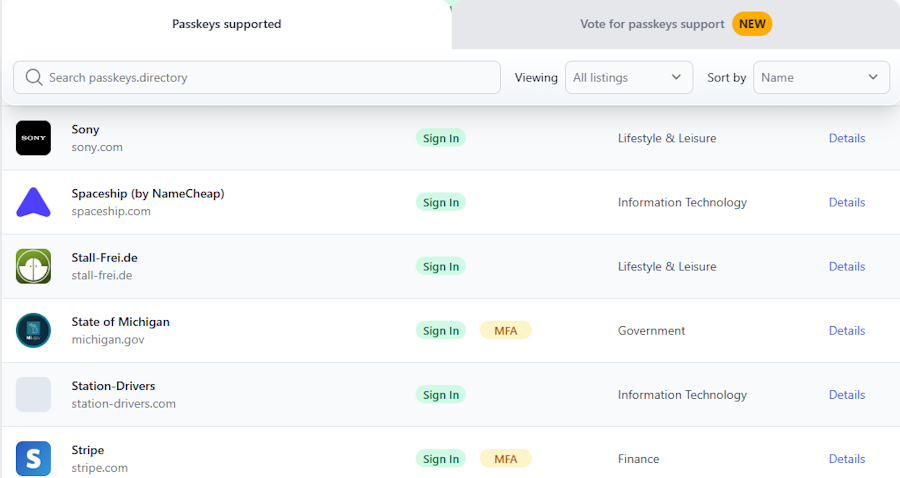The width and height of the screenshot is (900, 478).
Task: Click the MFA badge for State of Michigan
Action: pyautogui.click(x=505, y=330)
